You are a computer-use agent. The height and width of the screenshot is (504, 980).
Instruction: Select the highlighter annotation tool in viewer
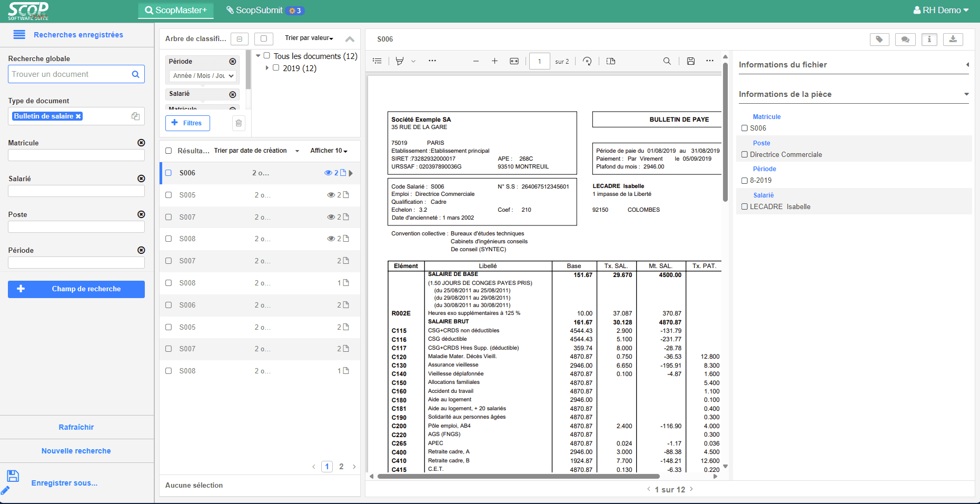[x=400, y=61]
